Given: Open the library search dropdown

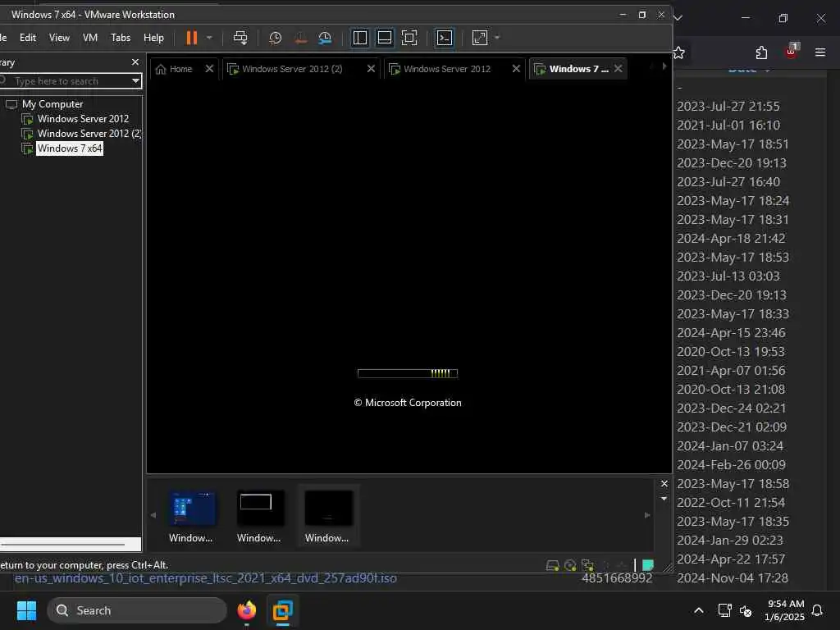Looking at the screenshot, I should pos(135,81).
